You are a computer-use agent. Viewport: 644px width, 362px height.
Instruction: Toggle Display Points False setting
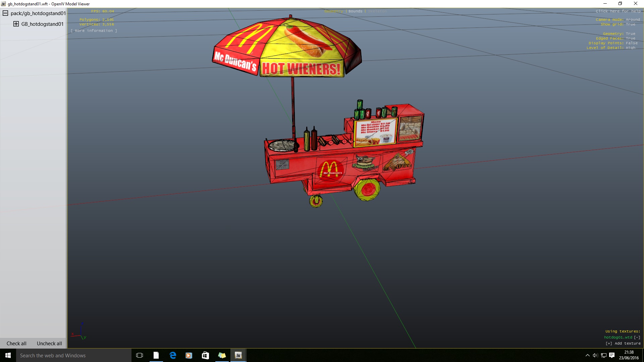613,43
